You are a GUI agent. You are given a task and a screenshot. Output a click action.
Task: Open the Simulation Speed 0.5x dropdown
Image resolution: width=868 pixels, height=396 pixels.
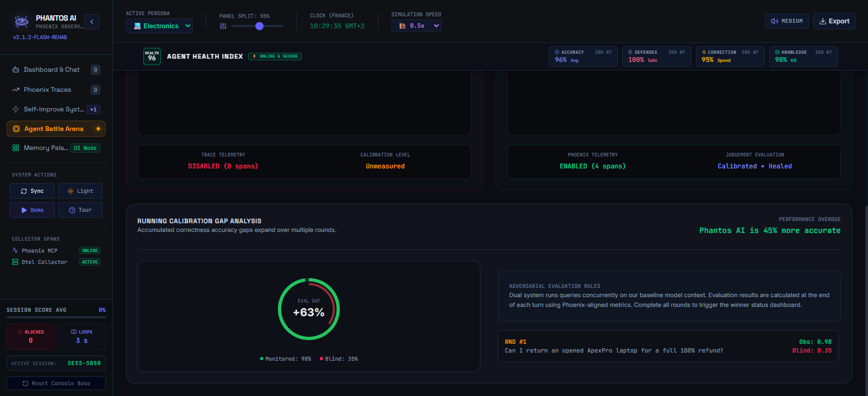[416, 26]
